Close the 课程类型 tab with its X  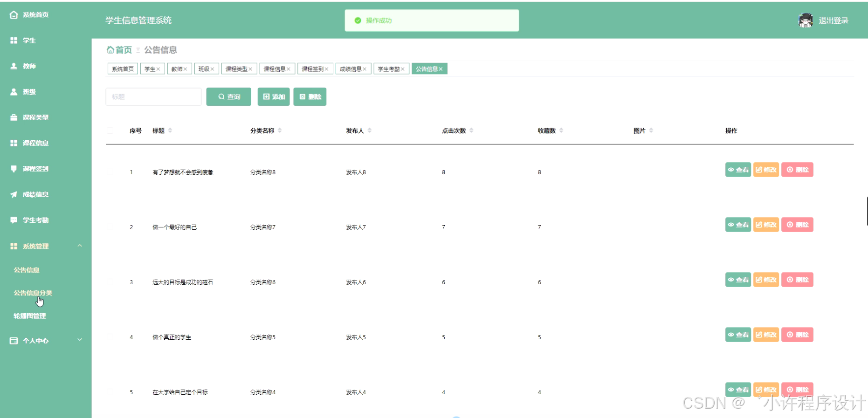(250, 69)
